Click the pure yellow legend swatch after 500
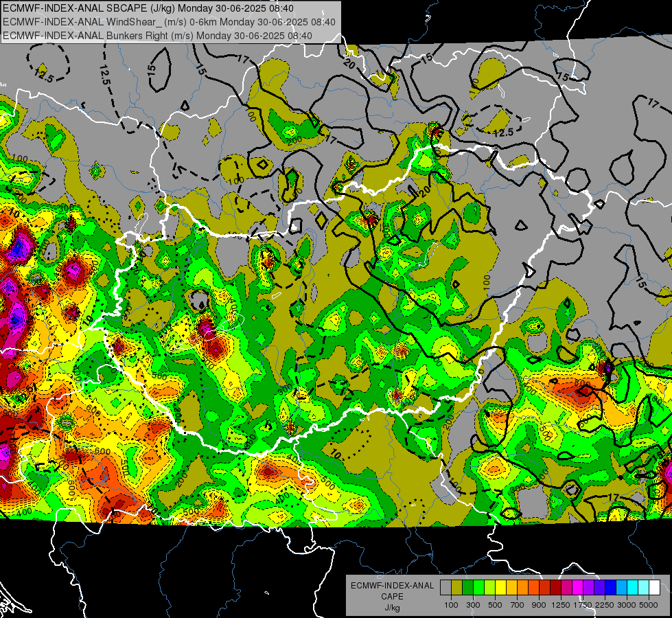Screen dimensions: 672x618 tap(500, 587)
